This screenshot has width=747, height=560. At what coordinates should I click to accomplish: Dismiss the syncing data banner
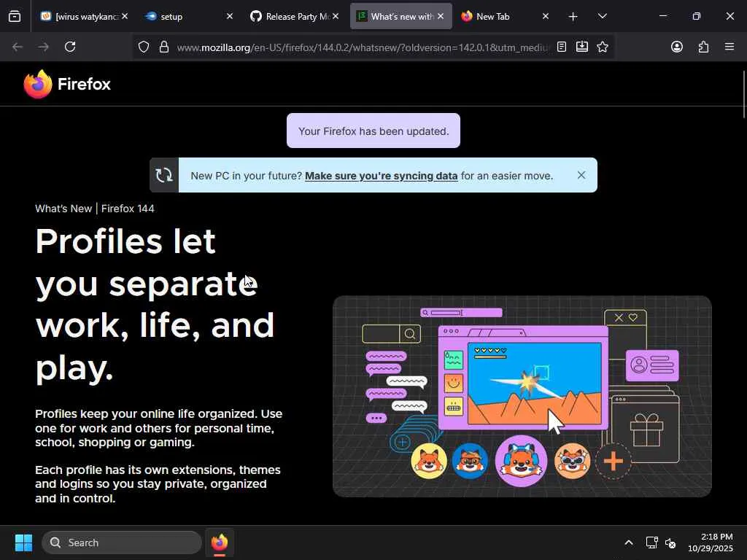point(581,175)
